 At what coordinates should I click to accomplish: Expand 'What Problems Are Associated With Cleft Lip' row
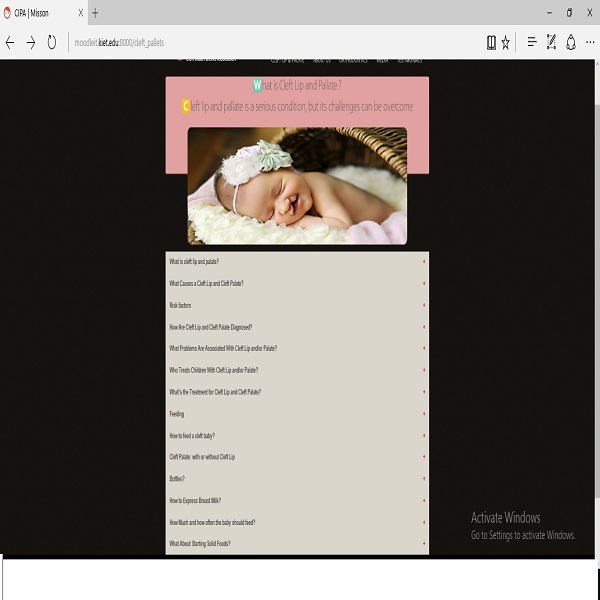pos(297,348)
